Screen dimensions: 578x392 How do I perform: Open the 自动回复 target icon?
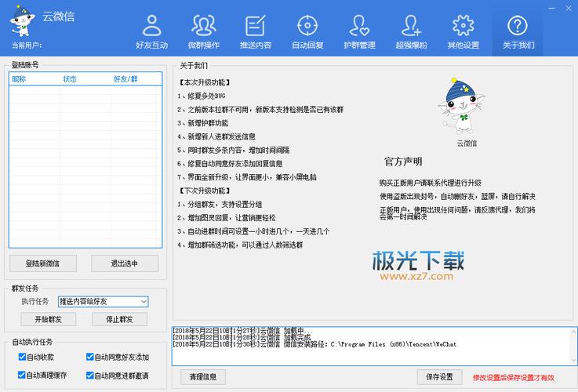[307, 25]
